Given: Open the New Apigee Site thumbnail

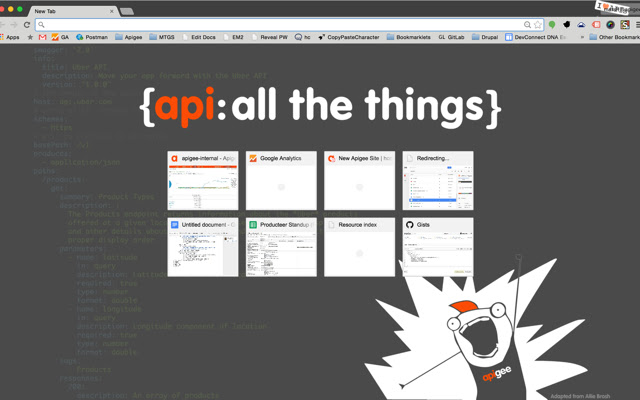Looking at the screenshot, I should pyautogui.click(x=360, y=181).
